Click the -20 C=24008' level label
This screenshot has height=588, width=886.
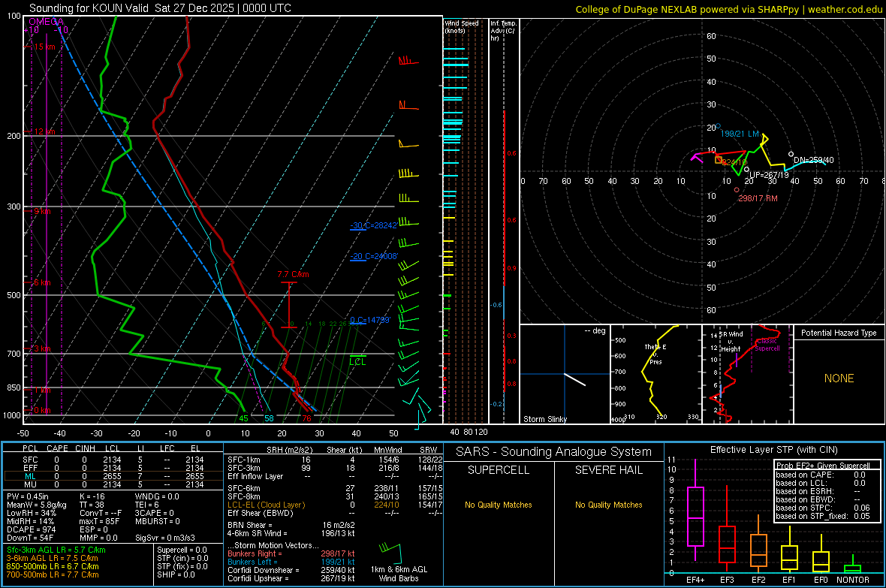[x=373, y=256]
